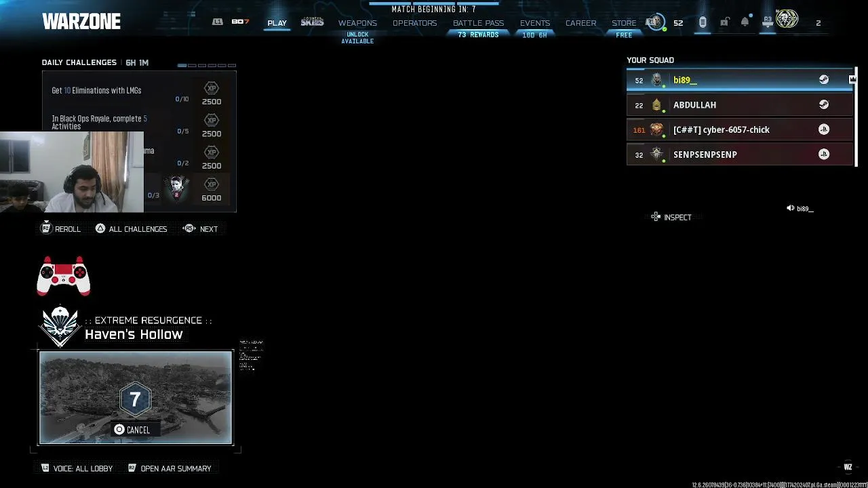Click the Steam platform icon on the bi89__ row
Viewport: 868px width, 488px height.
tap(824, 80)
